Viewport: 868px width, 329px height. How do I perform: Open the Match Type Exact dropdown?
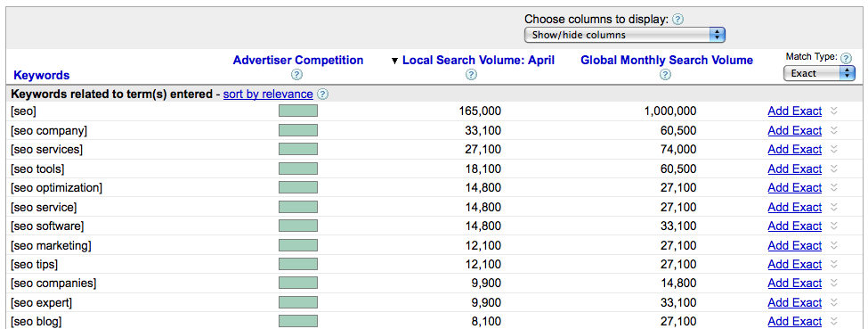click(x=819, y=73)
